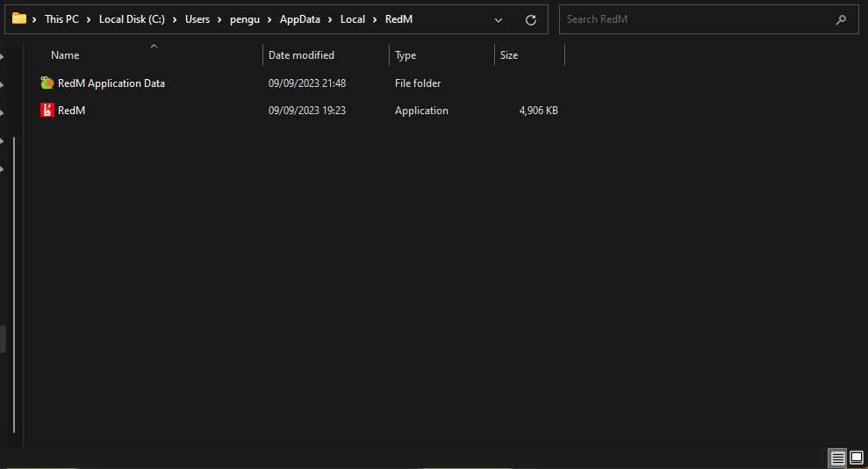Switch to large icons view layout
The image size is (868, 469).
coord(857,458)
